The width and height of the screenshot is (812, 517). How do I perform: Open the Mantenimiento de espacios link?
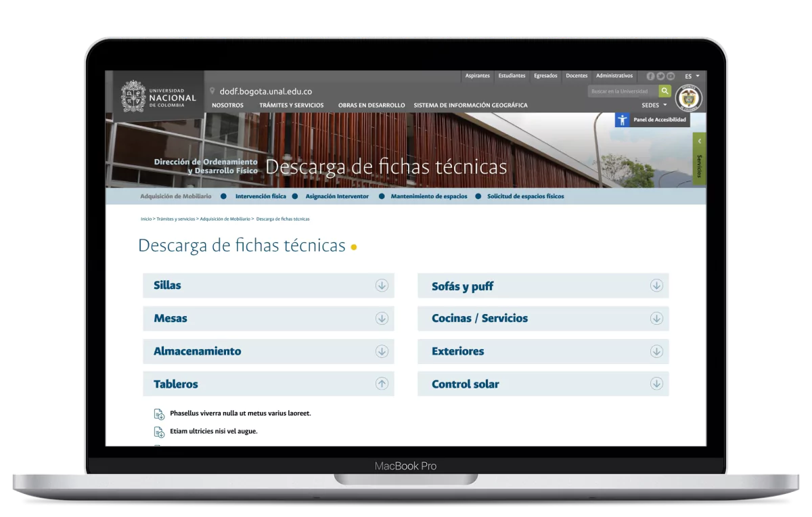coord(429,196)
